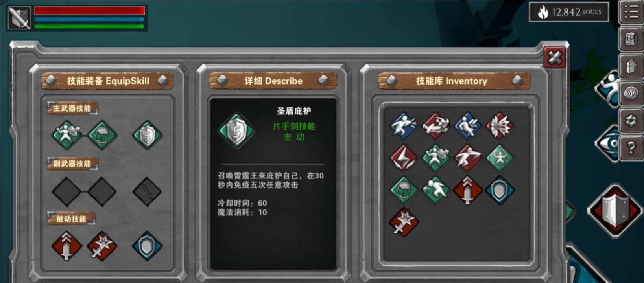Open settings gear in right sidebar

[x=631, y=120]
